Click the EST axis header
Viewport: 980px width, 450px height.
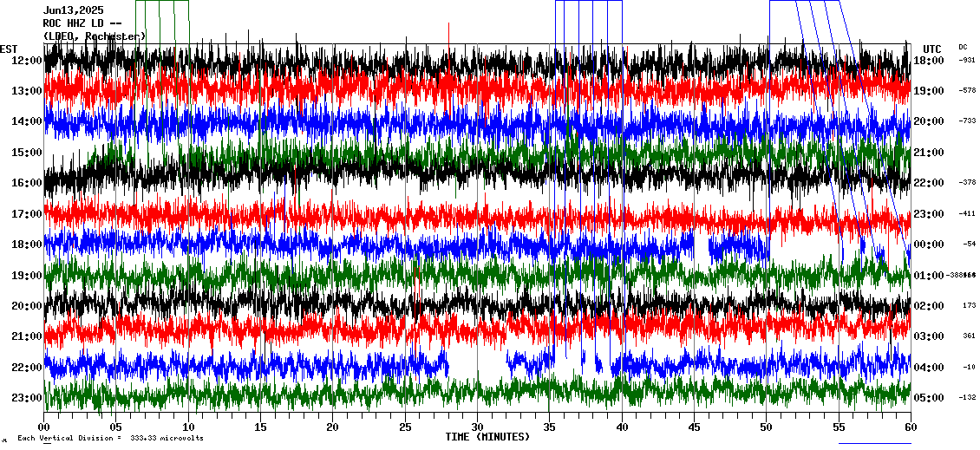point(9,49)
